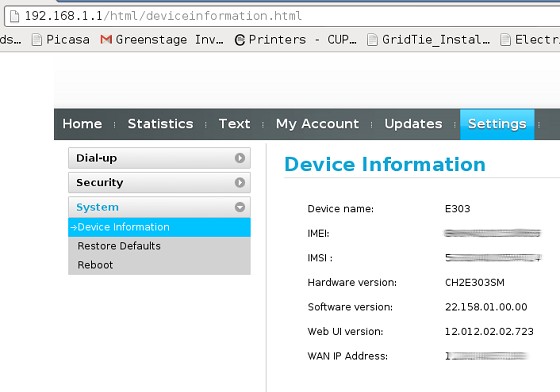Select the Updates tab
This screenshot has width=560, height=392.
tap(413, 124)
